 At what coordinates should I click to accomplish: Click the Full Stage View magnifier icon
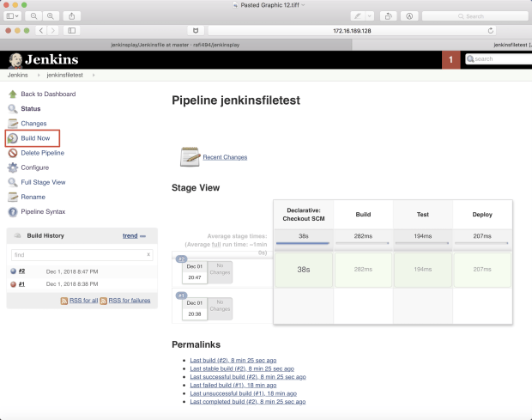tap(13, 182)
